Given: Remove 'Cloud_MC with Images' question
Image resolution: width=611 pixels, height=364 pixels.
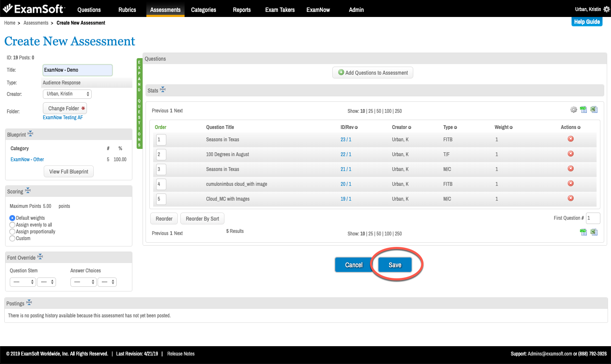Looking at the screenshot, I should (x=571, y=198).
